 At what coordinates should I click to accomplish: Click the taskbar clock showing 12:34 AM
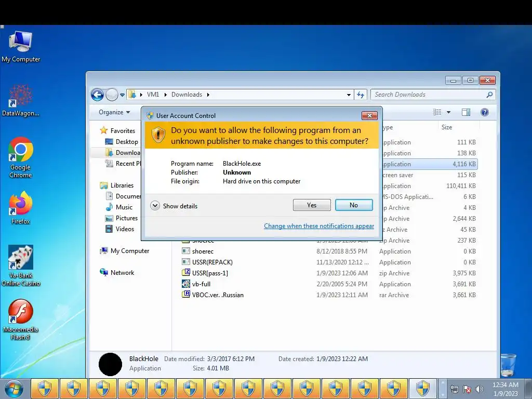point(505,389)
